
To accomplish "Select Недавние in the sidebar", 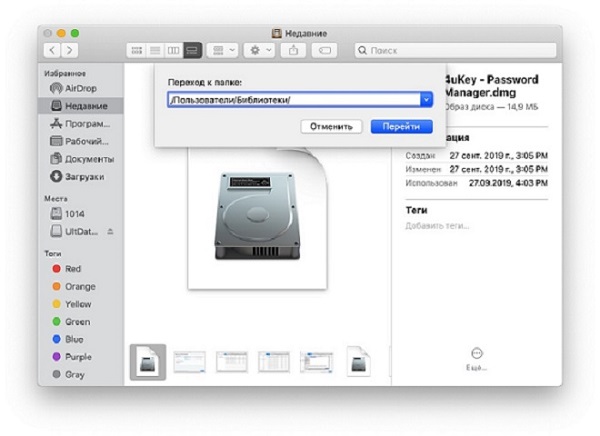I will pyautogui.click(x=80, y=106).
